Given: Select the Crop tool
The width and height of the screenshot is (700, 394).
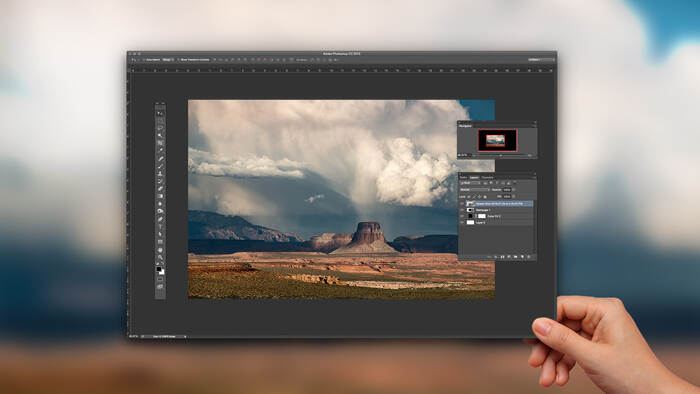Looking at the screenshot, I should pyautogui.click(x=160, y=143).
